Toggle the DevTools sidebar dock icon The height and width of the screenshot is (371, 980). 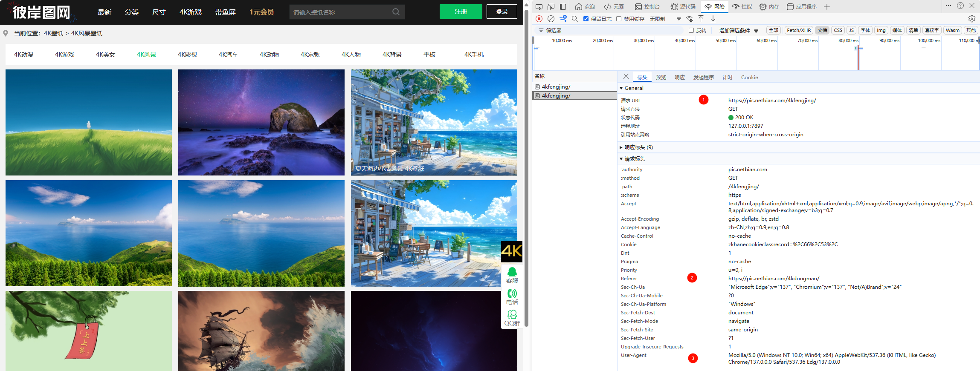[x=563, y=7]
